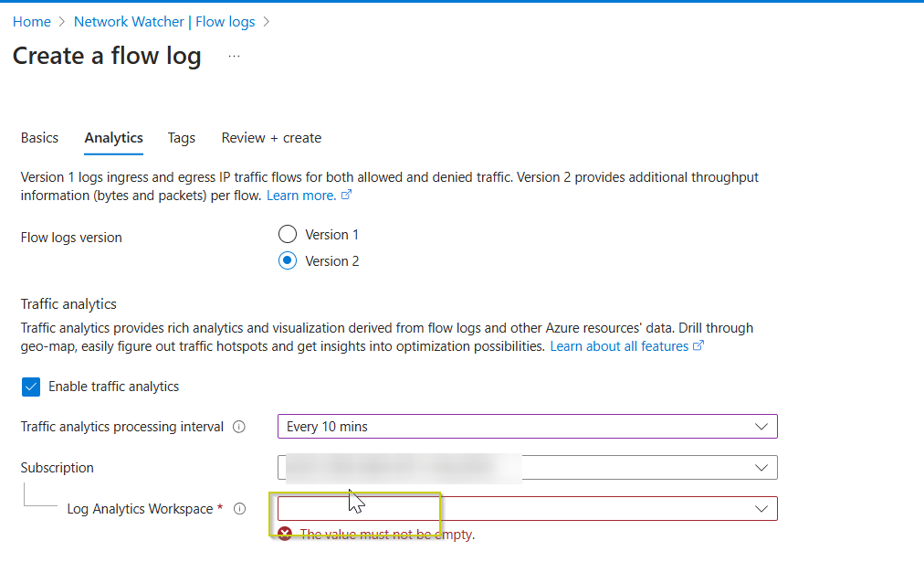Click the info icon beside Traffic analytics processing interval
Viewport: 924px width, 583px height.
[x=239, y=427]
